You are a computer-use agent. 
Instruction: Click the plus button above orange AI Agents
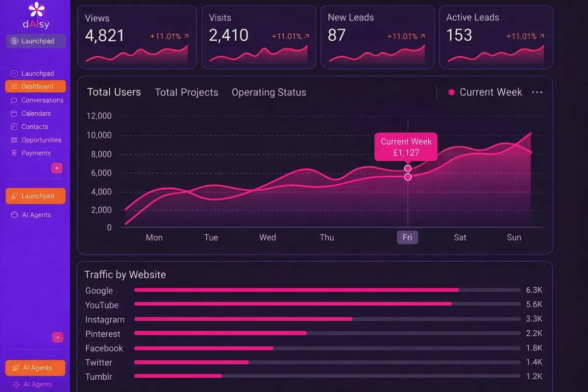58,337
